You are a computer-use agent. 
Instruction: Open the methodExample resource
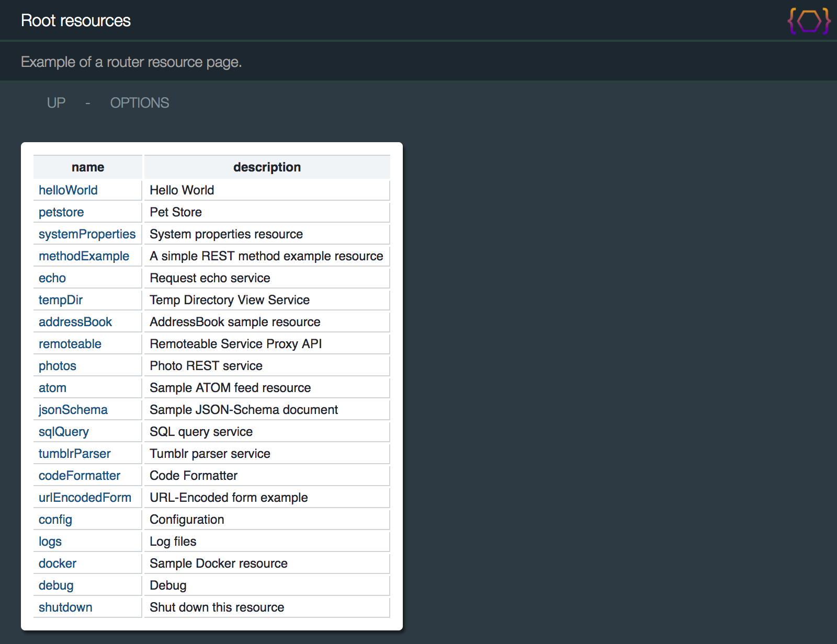pyautogui.click(x=84, y=256)
